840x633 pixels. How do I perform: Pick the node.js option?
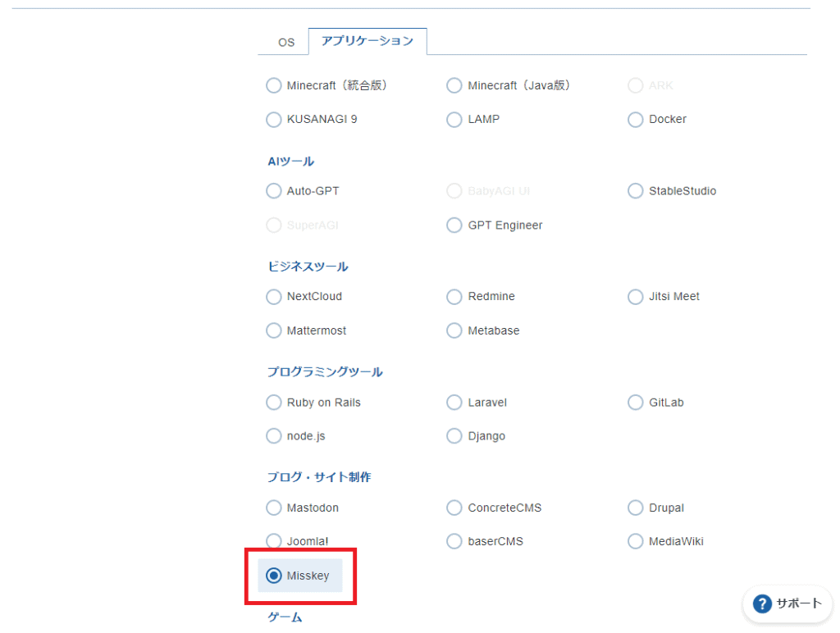pyautogui.click(x=274, y=436)
